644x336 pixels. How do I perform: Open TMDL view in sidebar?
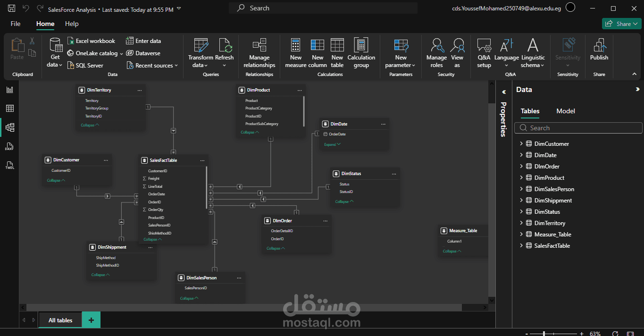9,165
